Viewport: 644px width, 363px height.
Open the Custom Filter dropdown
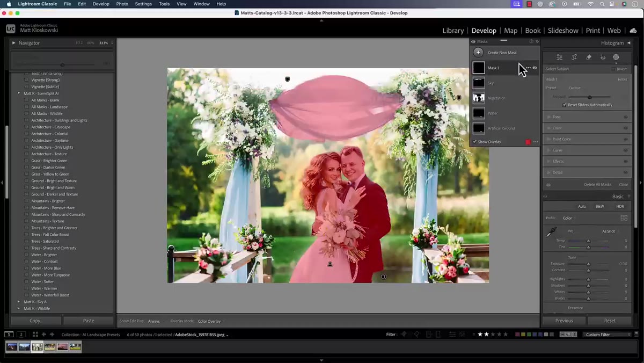[x=608, y=335]
